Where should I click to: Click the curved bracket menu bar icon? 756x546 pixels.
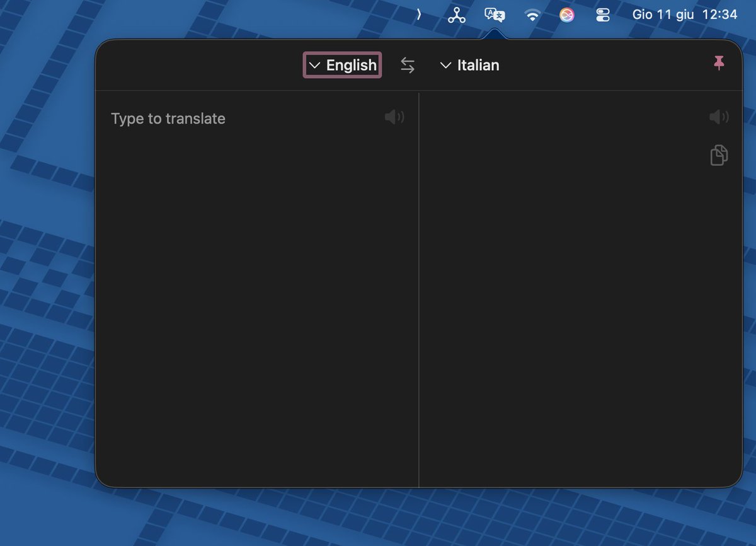[x=419, y=15]
